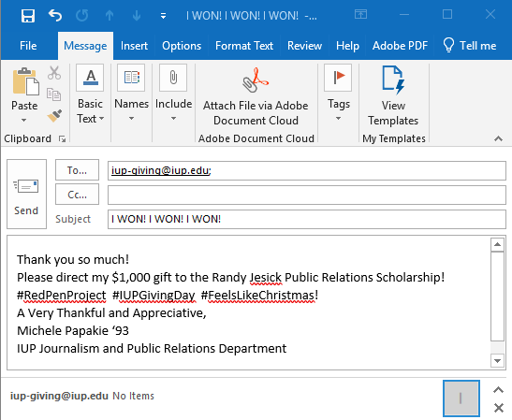Click View Templates icon
This screenshot has height=420, width=512.
(x=393, y=95)
